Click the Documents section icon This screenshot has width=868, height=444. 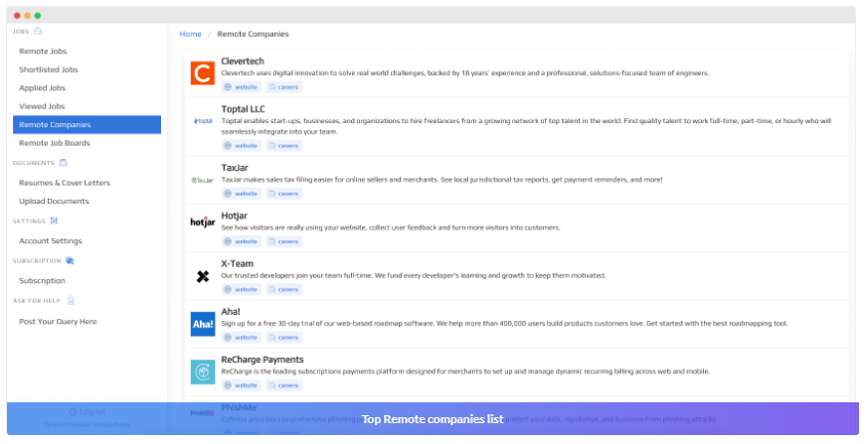pos(63,163)
